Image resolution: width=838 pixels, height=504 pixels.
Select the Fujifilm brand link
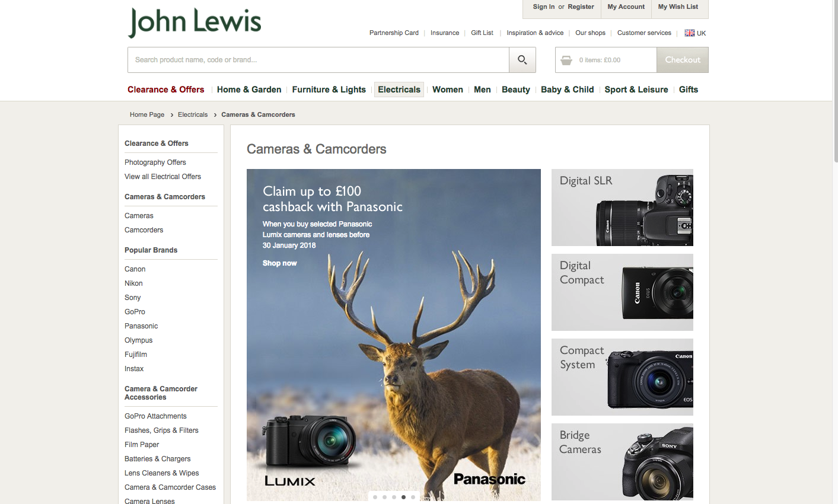136,355
